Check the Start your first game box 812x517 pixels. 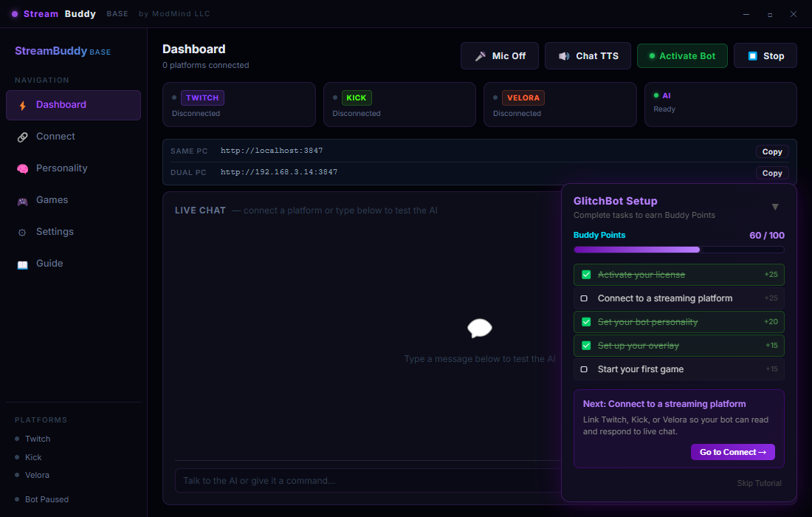pyautogui.click(x=584, y=369)
